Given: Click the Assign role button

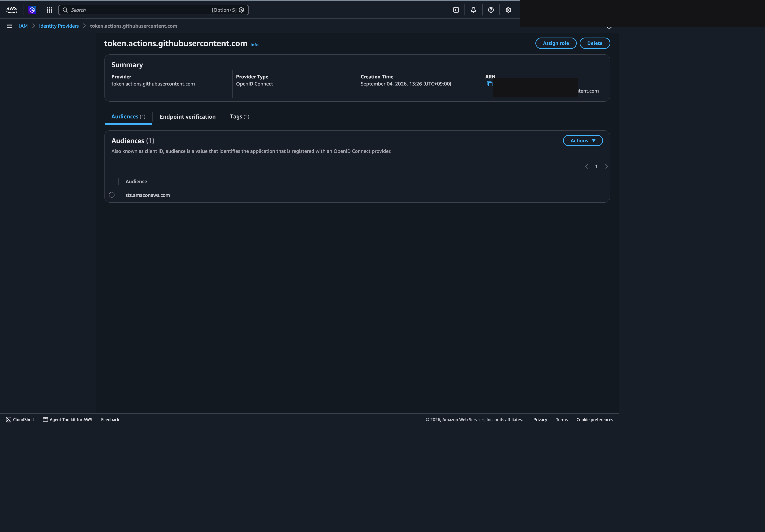Looking at the screenshot, I should 556,43.
